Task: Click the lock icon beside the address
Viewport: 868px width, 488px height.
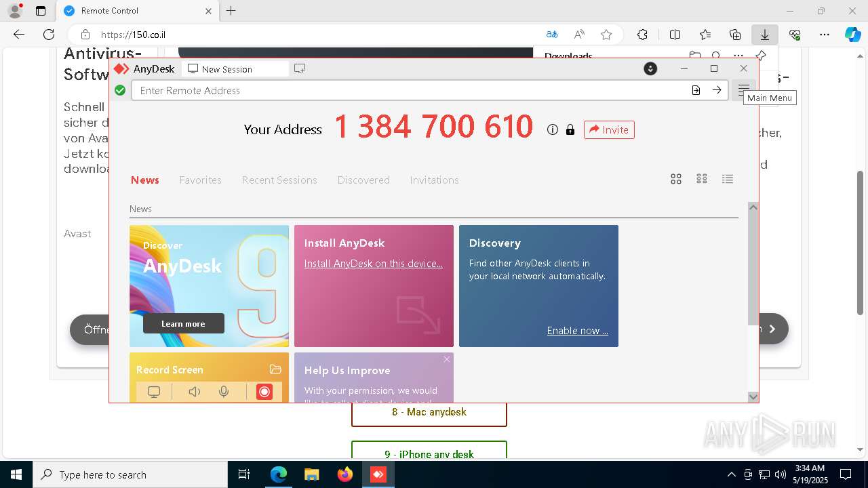Action: (x=570, y=129)
